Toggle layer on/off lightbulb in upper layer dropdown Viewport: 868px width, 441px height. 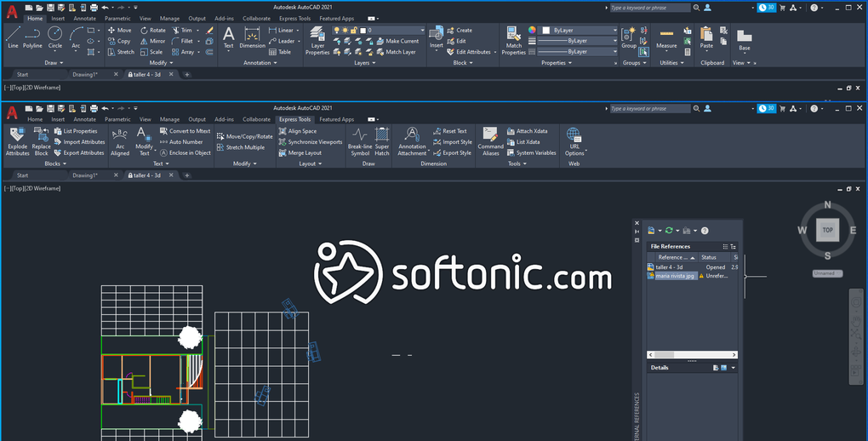click(x=336, y=31)
